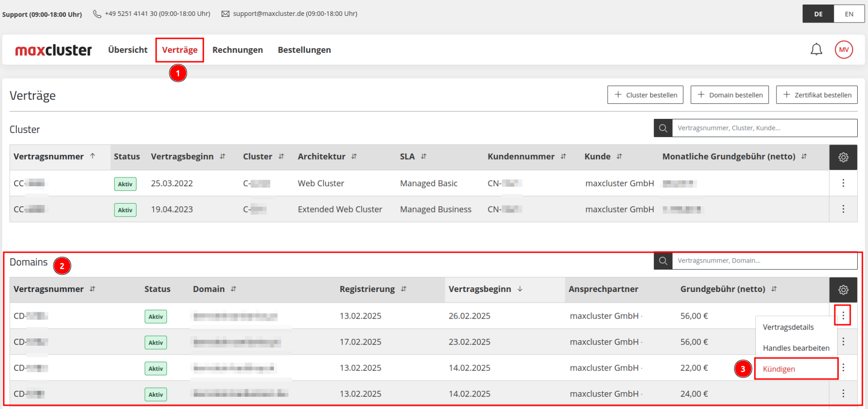This screenshot has height=409, width=868.
Task: Click the support email envelope icon
Action: [x=225, y=14]
